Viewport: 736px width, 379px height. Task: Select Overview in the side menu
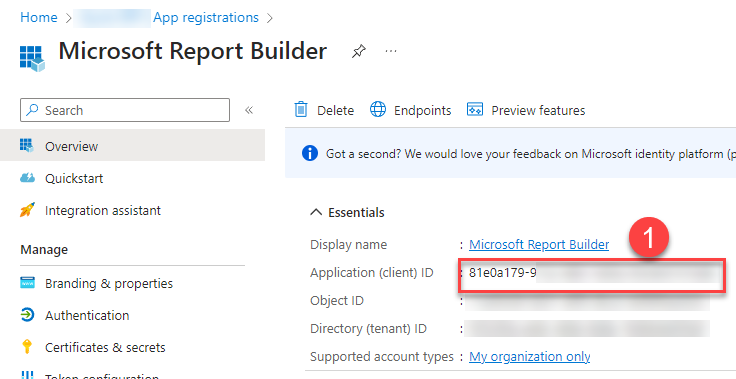tap(132, 146)
